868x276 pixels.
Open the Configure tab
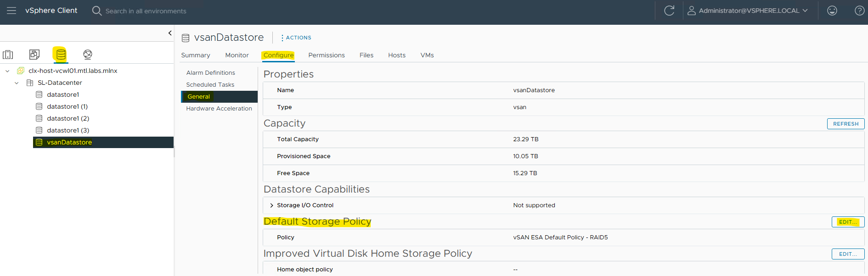click(x=278, y=55)
